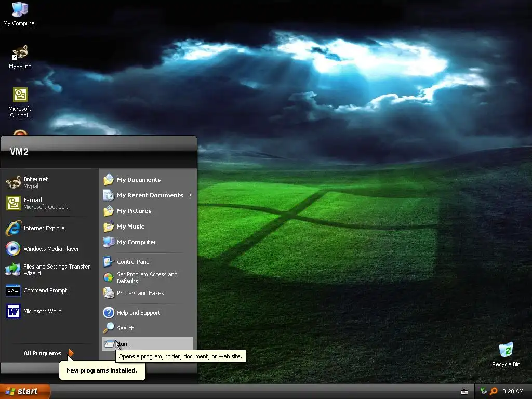Open My Computer desktop icon
The image size is (532, 399).
[x=20, y=14]
